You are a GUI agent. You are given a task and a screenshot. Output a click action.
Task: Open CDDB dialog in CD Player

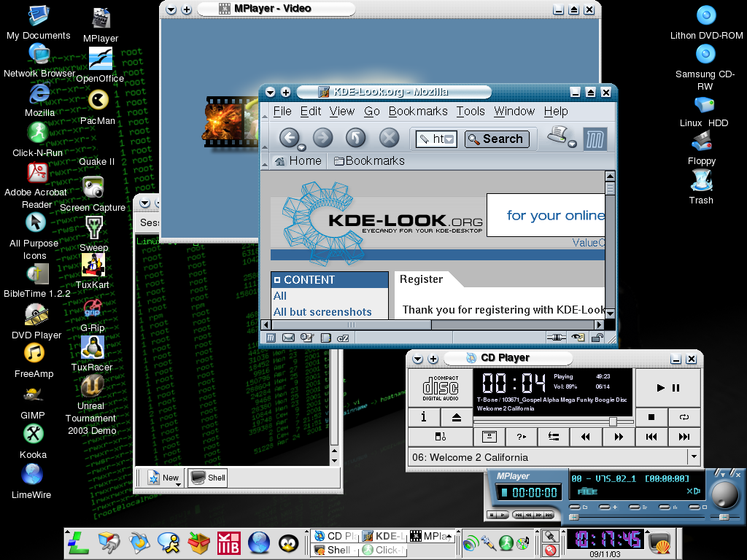[x=489, y=437]
